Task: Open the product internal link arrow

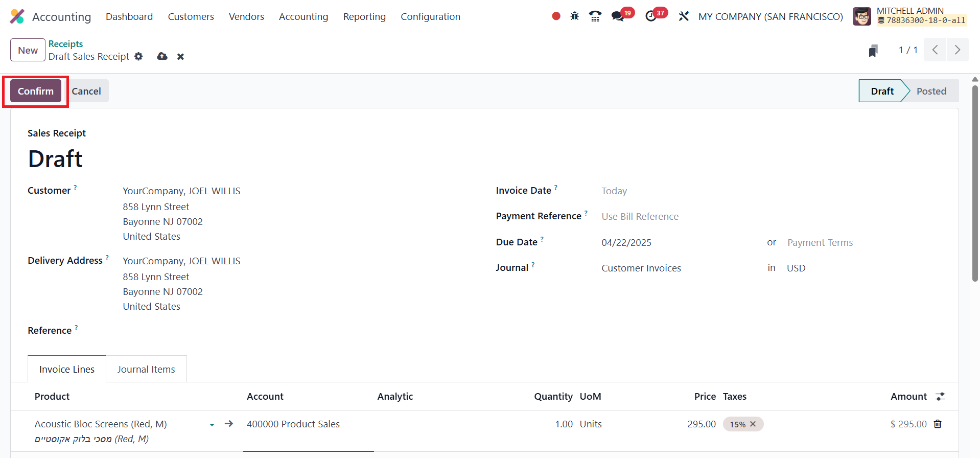Action: point(228,424)
